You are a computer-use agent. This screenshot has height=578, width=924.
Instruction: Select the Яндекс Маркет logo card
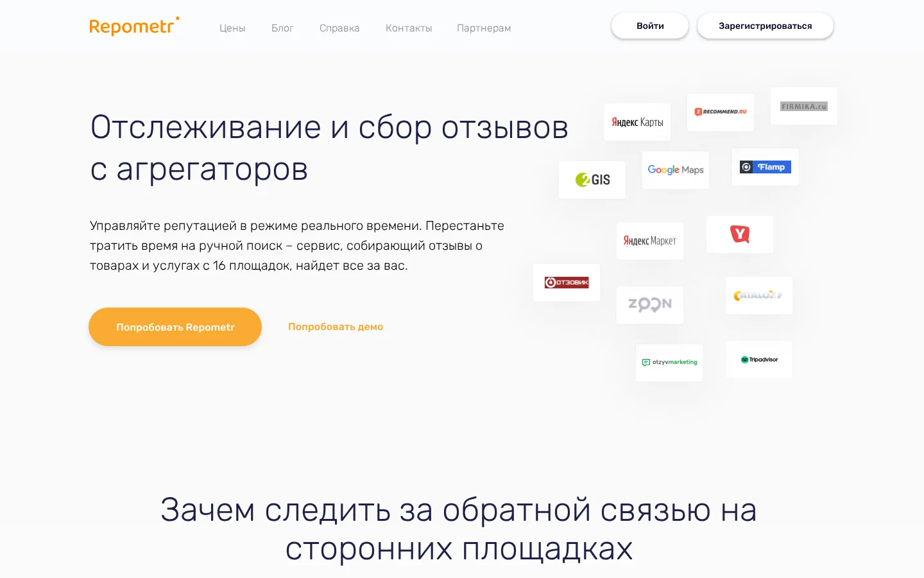point(650,241)
